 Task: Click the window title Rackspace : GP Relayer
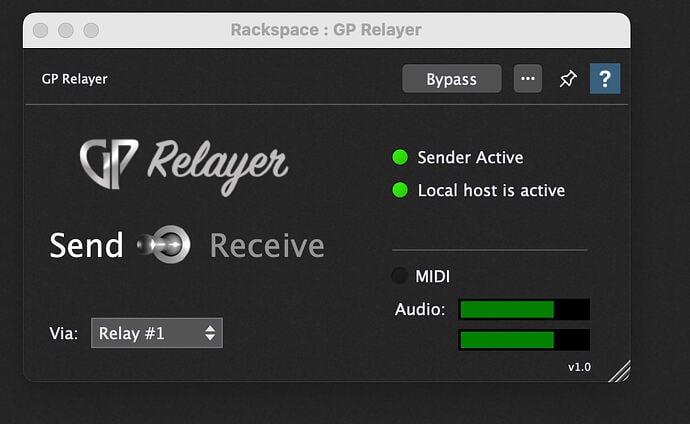pos(326,30)
